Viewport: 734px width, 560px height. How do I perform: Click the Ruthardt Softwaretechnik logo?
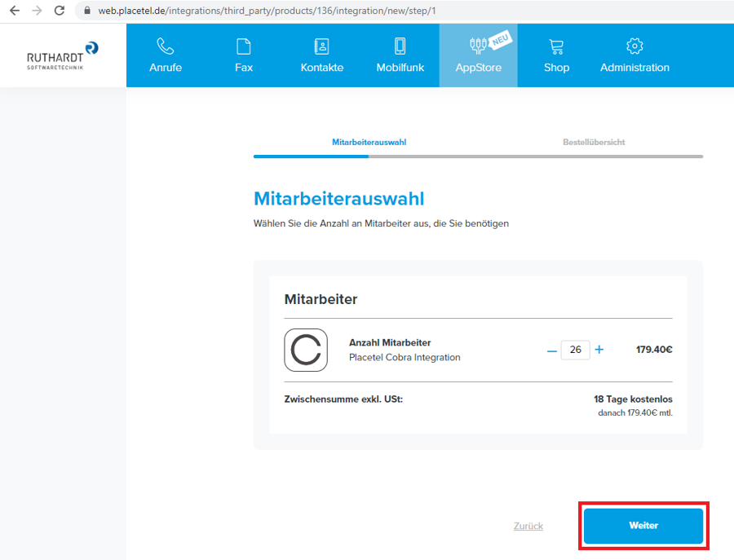(62, 55)
